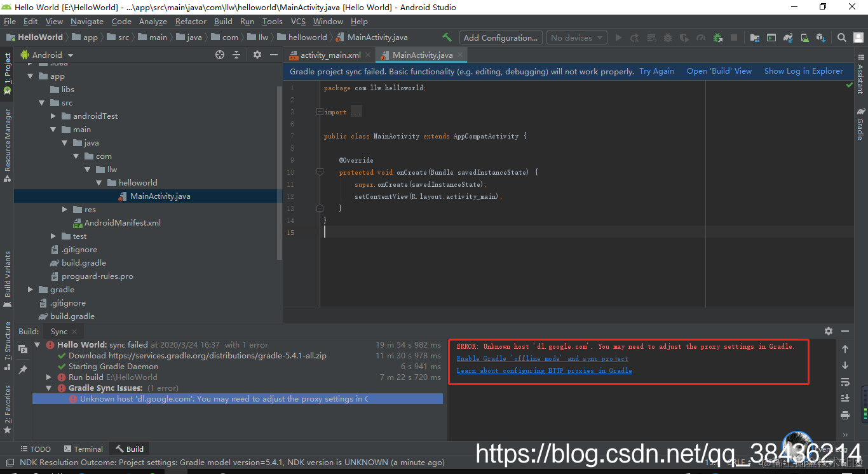Expand the gradle folder in tree
The height and width of the screenshot is (474, 868).
click(x=30, y=289)
